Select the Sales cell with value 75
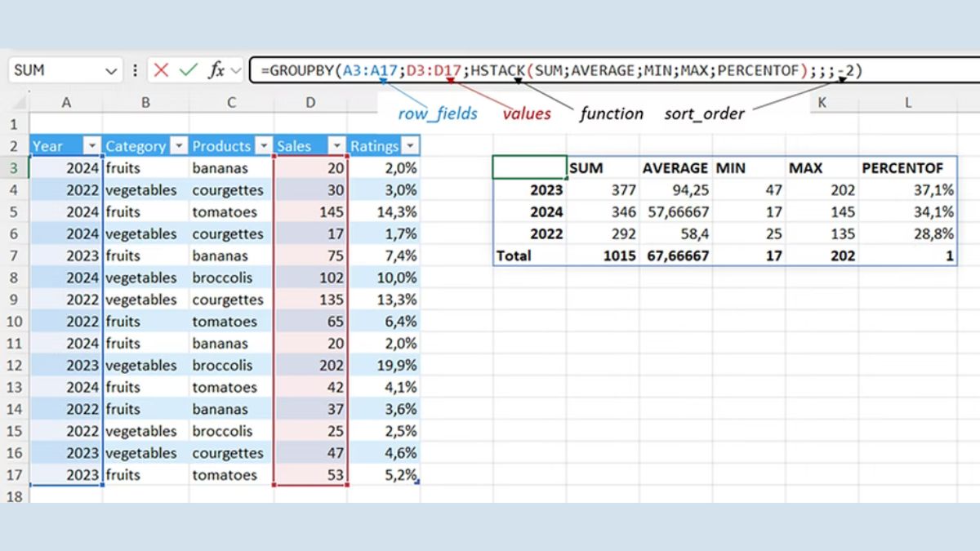The width and height of the screenshot is (980, 551). (310, 256)
